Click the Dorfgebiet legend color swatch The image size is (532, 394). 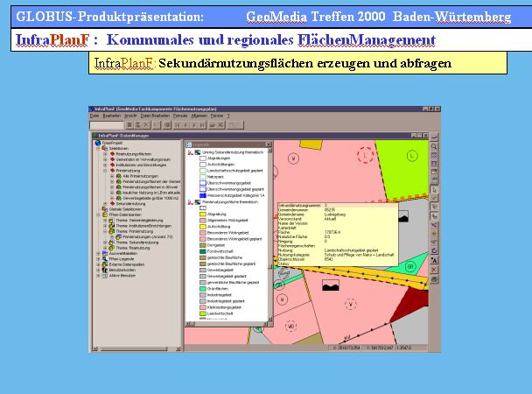203,245
